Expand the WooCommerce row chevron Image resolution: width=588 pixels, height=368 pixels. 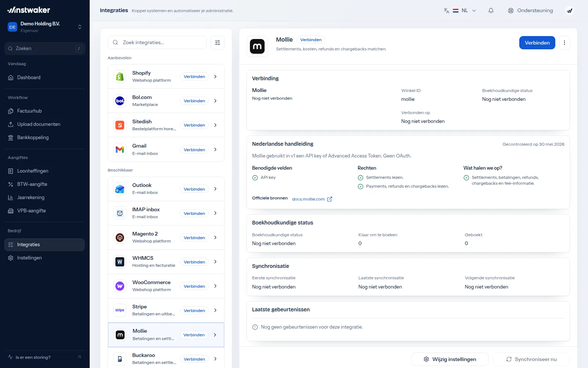(x=215, y=286)
